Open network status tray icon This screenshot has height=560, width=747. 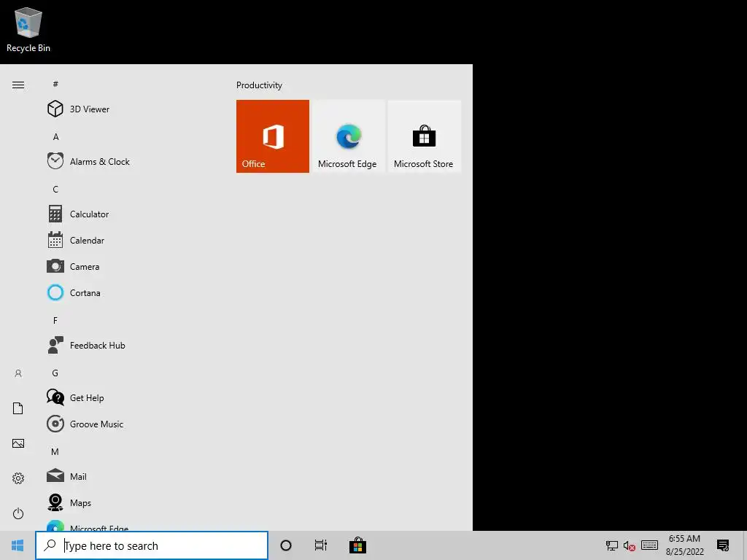612,545
